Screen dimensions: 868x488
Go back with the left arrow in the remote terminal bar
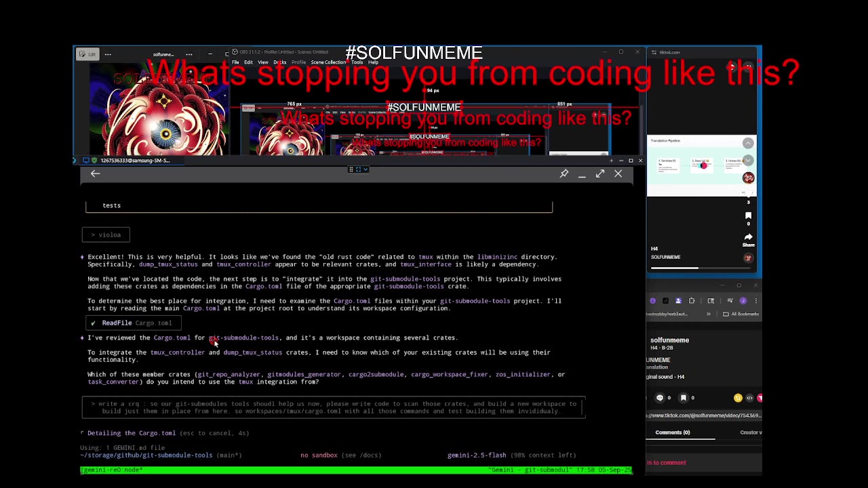click(x=95, y=174)
